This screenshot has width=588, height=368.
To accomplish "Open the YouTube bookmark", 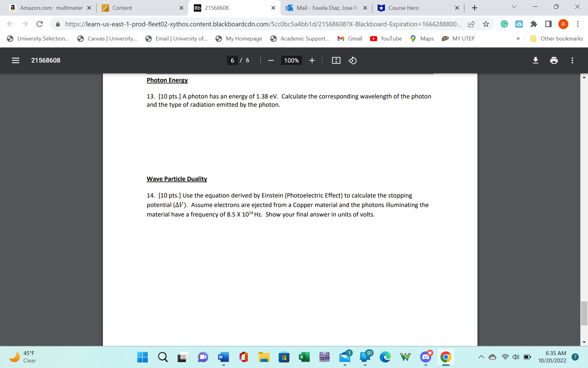I will [386, 39].
